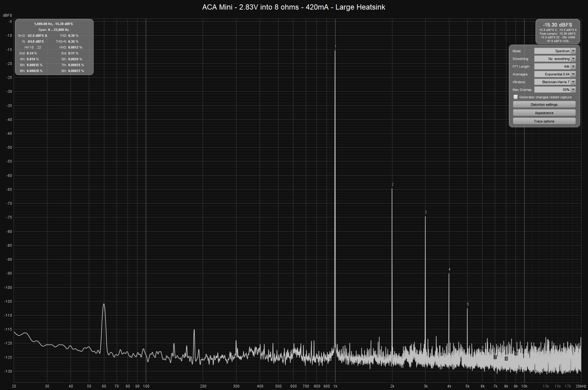The height and width of the screenshot is (390, 588).
Task: Click the boxed harmonic marker 7
Action: pyautogui.click(x=495, y=357)
